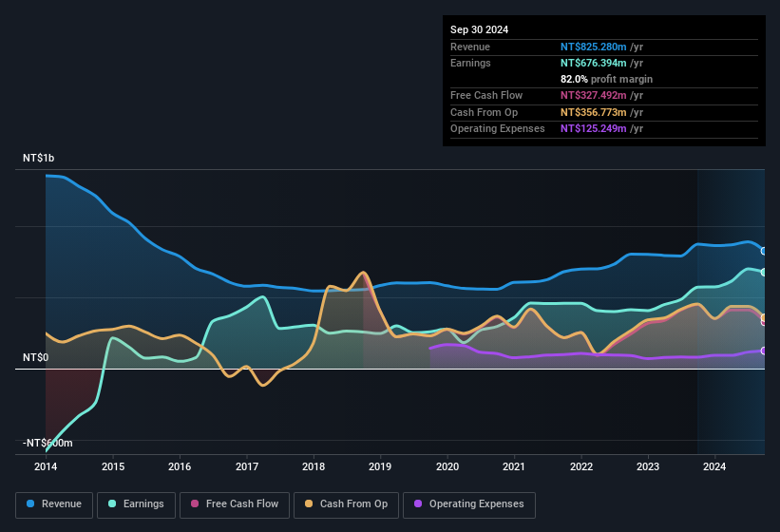This screenshot has height=532, width=780.
Task: Click the Revenue row label in tooltip
Action: (x=470, y=47)
